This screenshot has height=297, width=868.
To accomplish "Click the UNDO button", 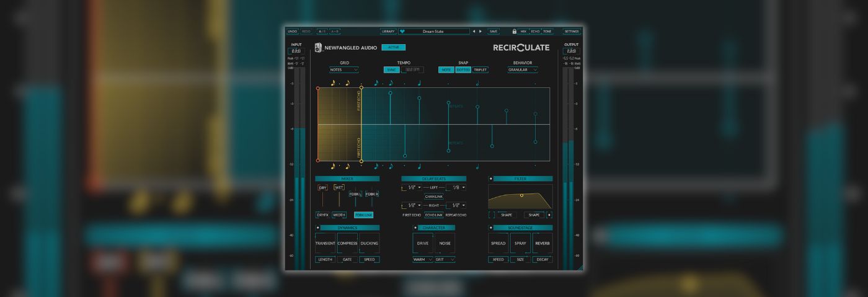I will pos(293,31).
